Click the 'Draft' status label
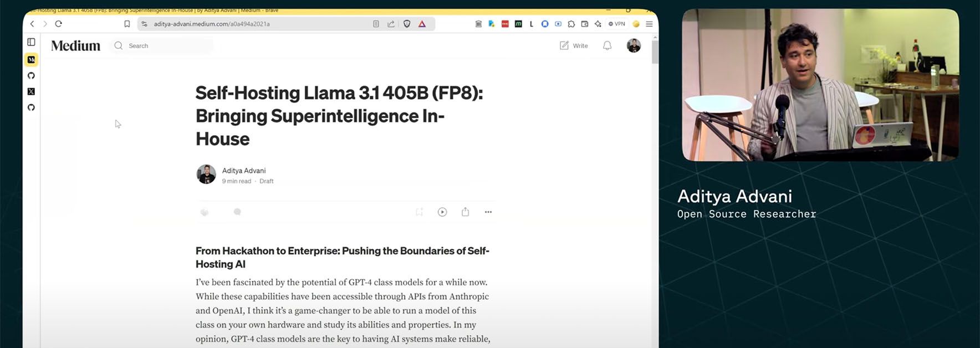 [x=267, y=181]
